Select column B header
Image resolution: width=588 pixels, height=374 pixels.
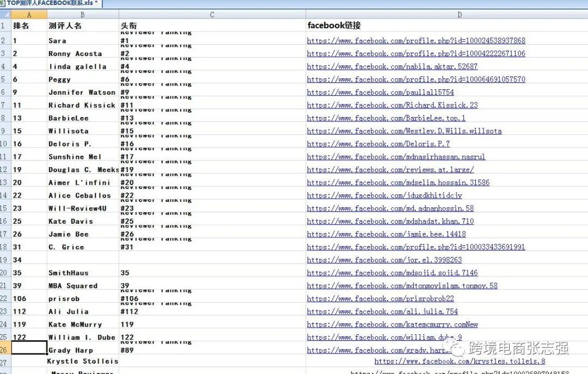[x=83, y=15]
